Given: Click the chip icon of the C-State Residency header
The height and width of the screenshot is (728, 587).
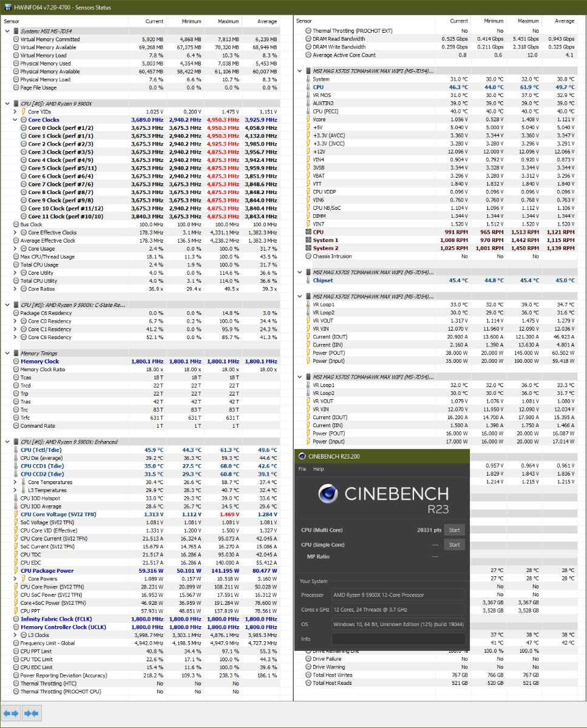Looking at the screenshot, I should pyautogui.click(x=16, y=305).
